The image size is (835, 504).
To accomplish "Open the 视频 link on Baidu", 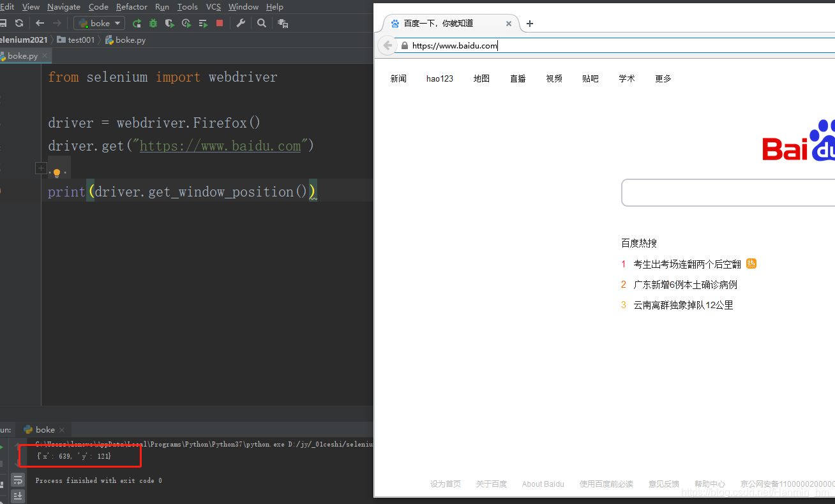I will (554, 78).
